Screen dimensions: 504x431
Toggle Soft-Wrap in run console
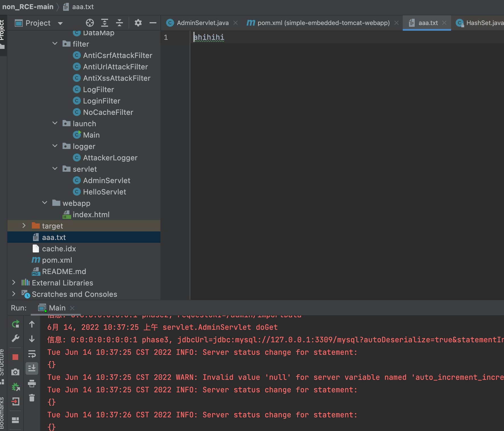click(32, 354)
